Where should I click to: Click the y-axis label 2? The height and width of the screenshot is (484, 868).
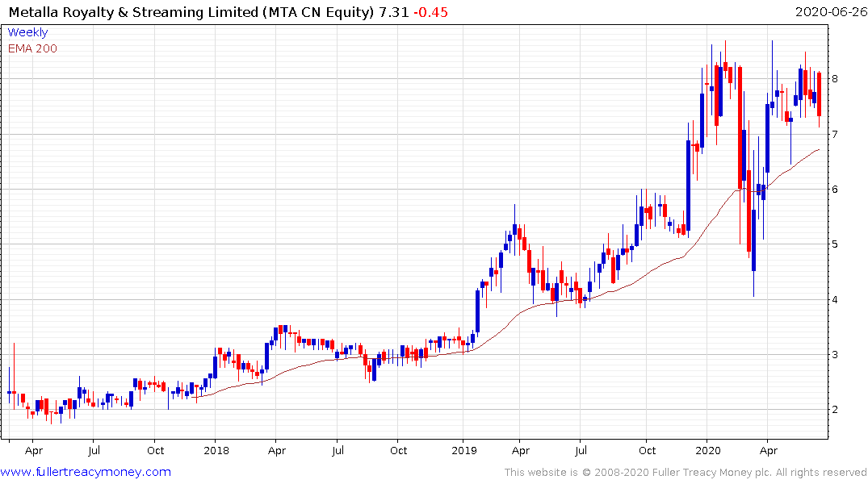point(834,409)
